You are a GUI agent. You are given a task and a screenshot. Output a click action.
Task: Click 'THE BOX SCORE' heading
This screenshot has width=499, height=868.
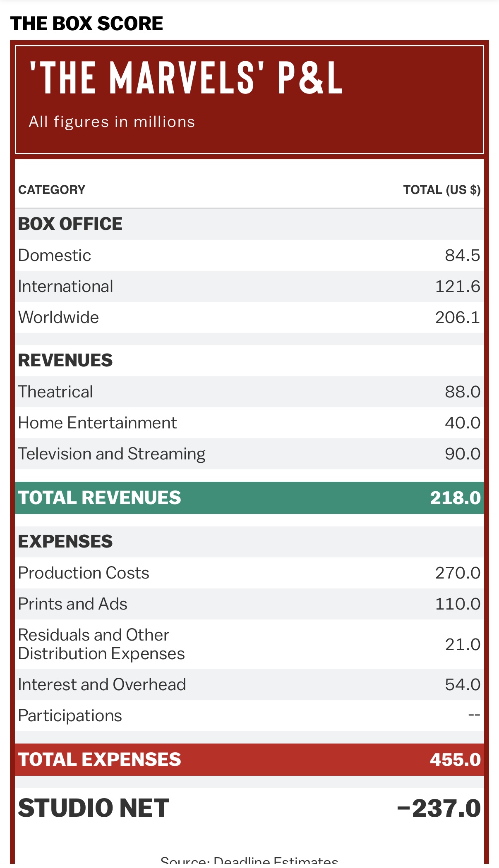[86, 24]
